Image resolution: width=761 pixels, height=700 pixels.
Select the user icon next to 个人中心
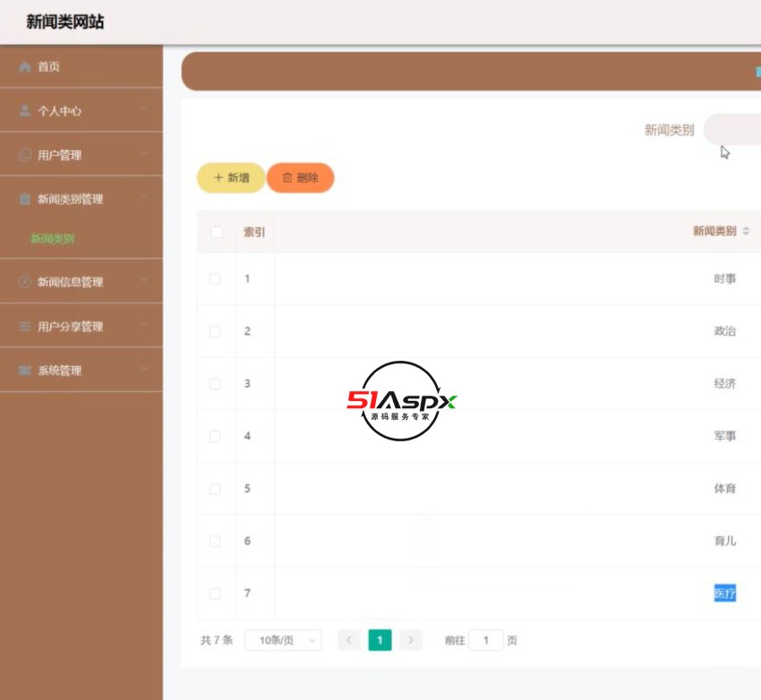[22, 111]
